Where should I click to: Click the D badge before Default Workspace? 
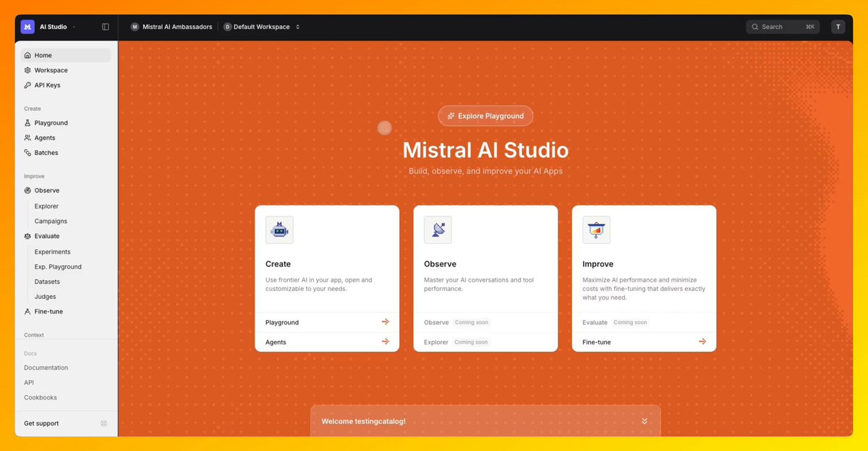point(227,27)
